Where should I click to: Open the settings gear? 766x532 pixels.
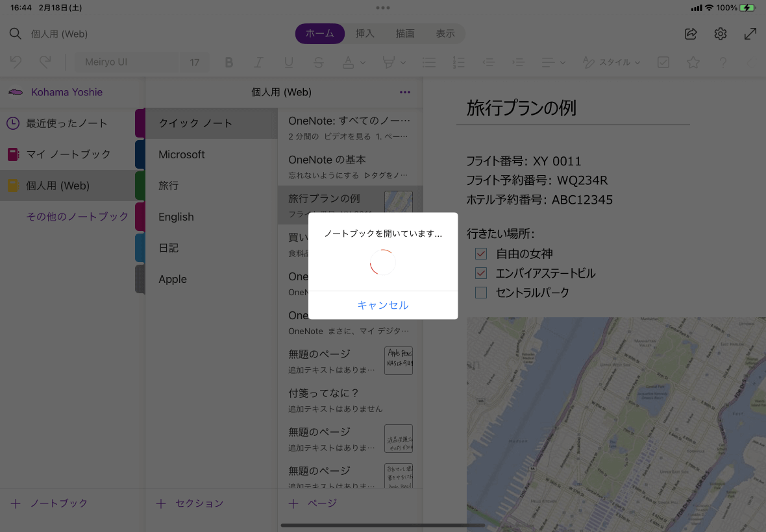click(x=721, y=34)
